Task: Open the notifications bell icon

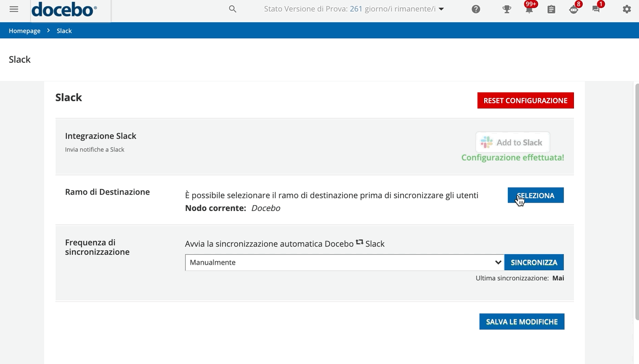Action: tap(529, 9)
